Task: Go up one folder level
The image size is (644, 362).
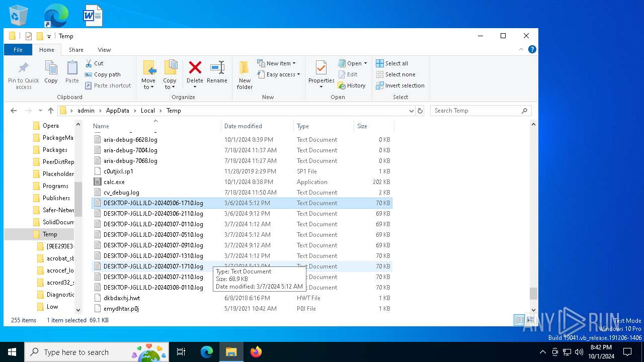Action: [x=51, y=111]
